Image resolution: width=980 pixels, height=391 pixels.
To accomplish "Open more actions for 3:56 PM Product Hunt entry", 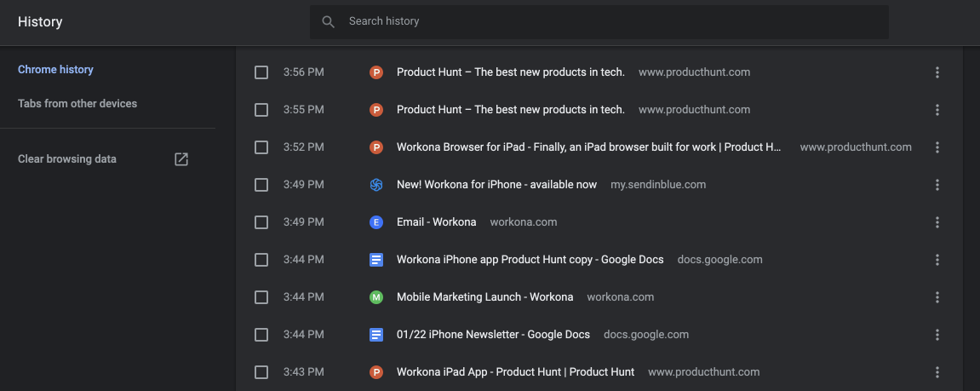I will [937, 72].
